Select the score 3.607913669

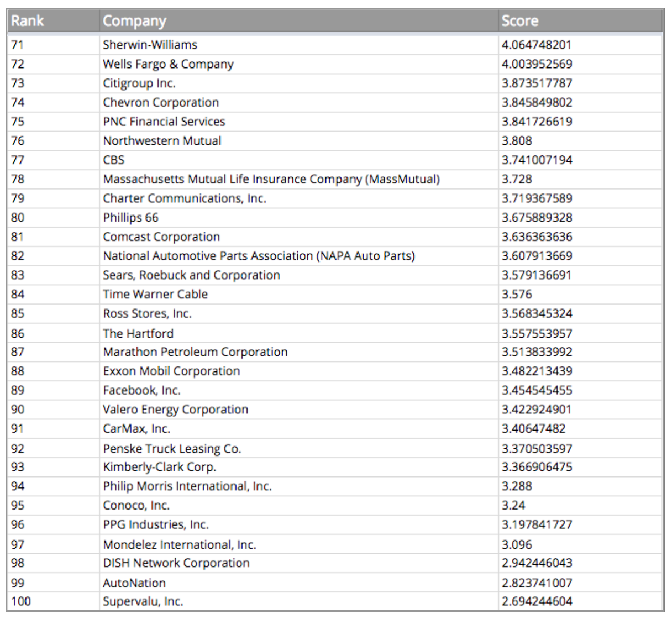[x=537, y=256]
